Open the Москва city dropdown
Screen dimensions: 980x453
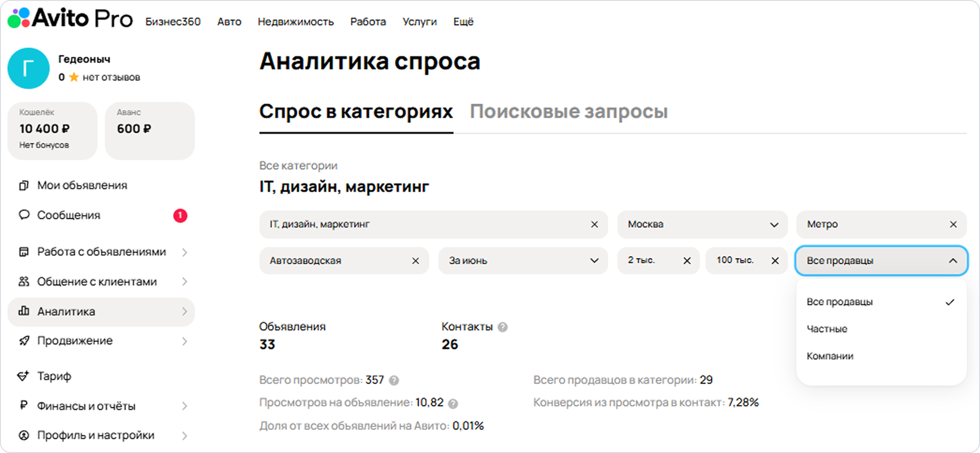702,224
